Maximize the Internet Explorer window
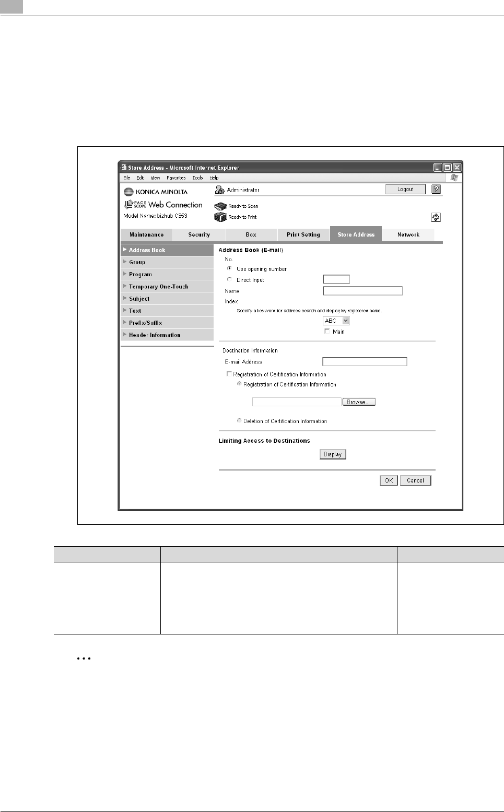The image size is (504, 812). click(x=447, y=168)
